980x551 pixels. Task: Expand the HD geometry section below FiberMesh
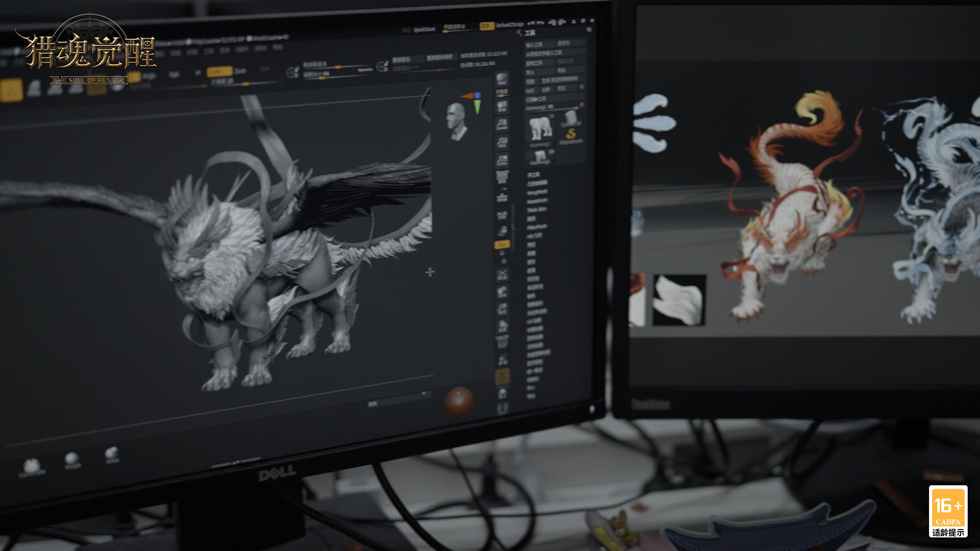point(534,235)
